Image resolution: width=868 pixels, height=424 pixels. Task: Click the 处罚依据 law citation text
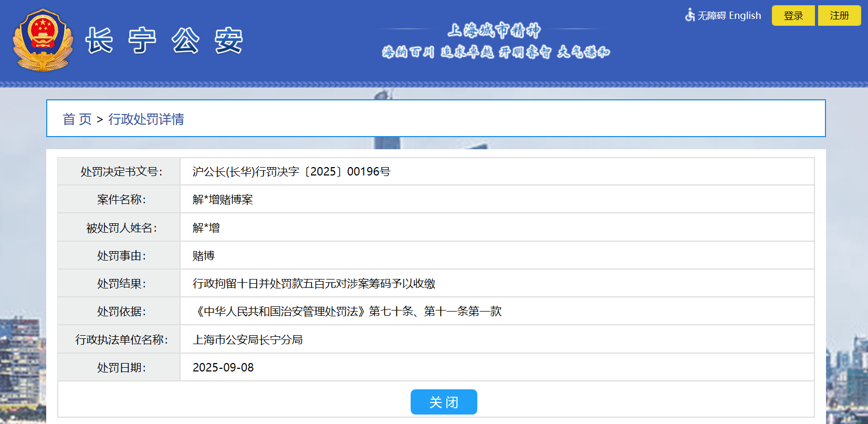click(x=347, y=312)
